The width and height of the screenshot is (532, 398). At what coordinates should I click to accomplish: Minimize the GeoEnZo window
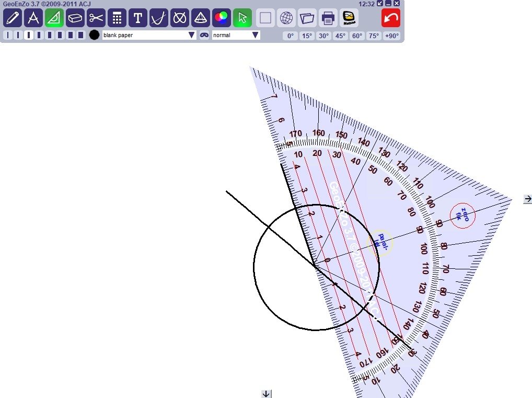tap(388, 3)
